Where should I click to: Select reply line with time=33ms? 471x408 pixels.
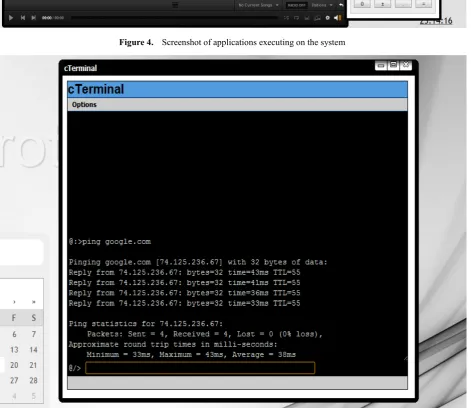point(184,304)
